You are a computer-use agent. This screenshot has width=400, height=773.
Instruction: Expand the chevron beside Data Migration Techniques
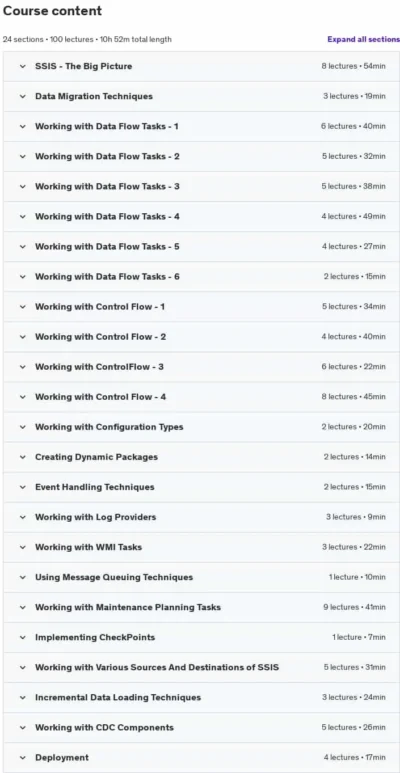(x=22, y=97)
